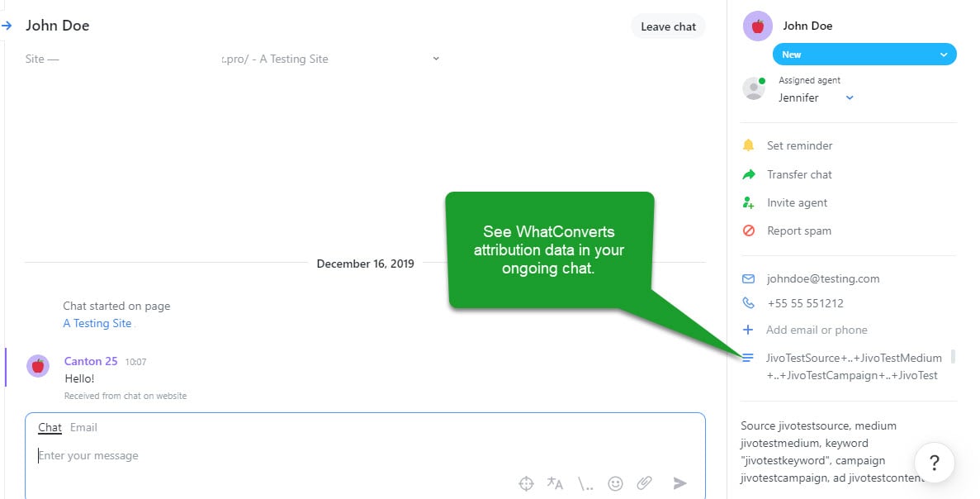Viewport: 980px width, 499px height.
Task: Click the Hello! message text
Action: [x=79, y=379]
